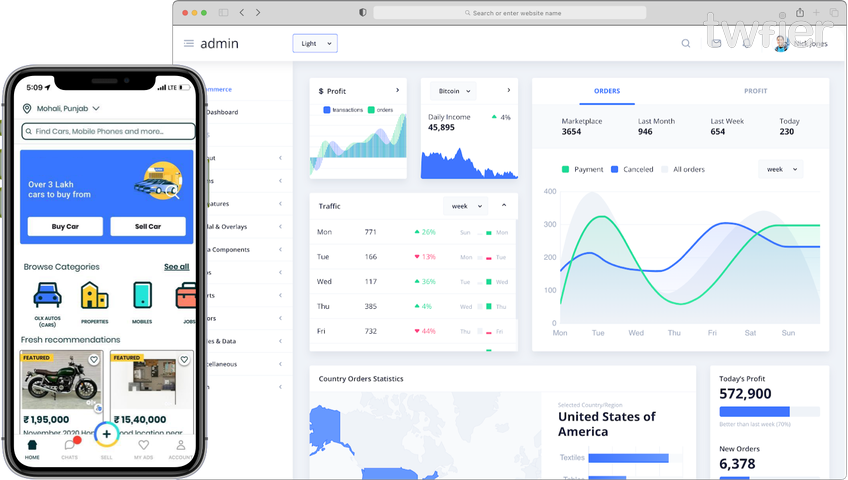Open the Light theme dropdown
Viewport: 848px width, 480px height.
pyautogui.click(x=315, y=44)
